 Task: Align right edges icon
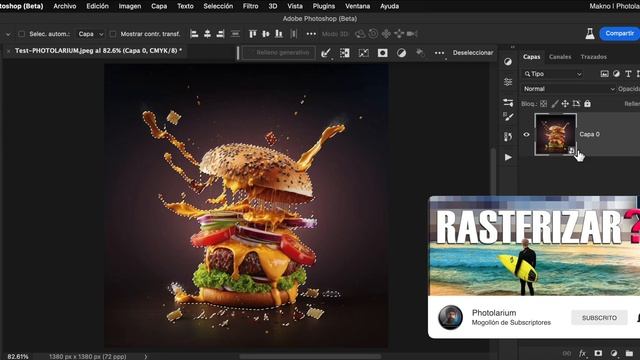pyautogui.click(x=220, y=34)
